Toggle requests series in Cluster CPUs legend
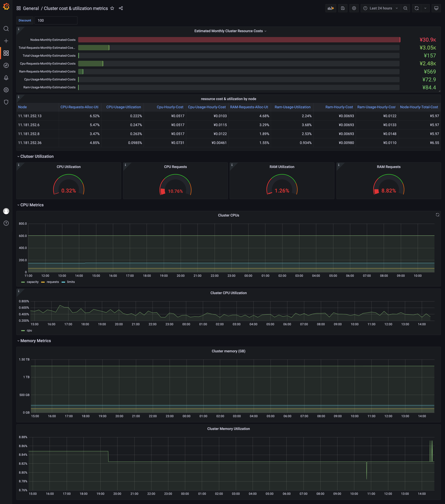The height and width of the screenshot is (504, 445). click(52, 282)
